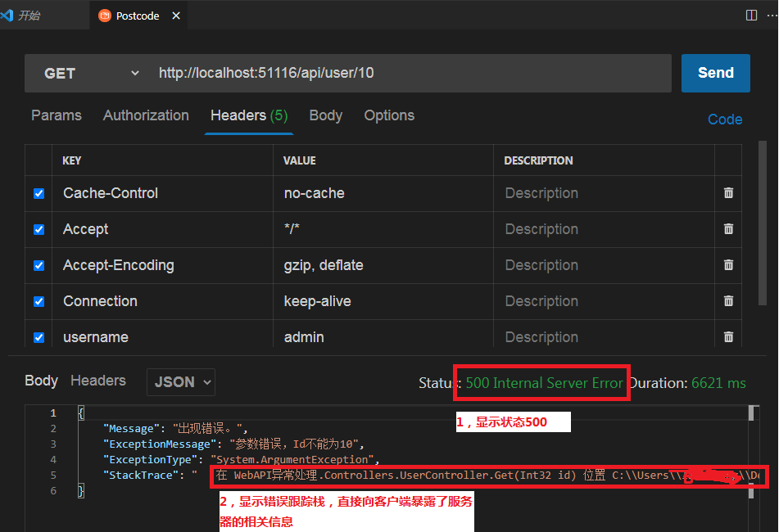Screen dimensions: 779x532
Task: Delete the username header row
Action: [x=728, y=337]
